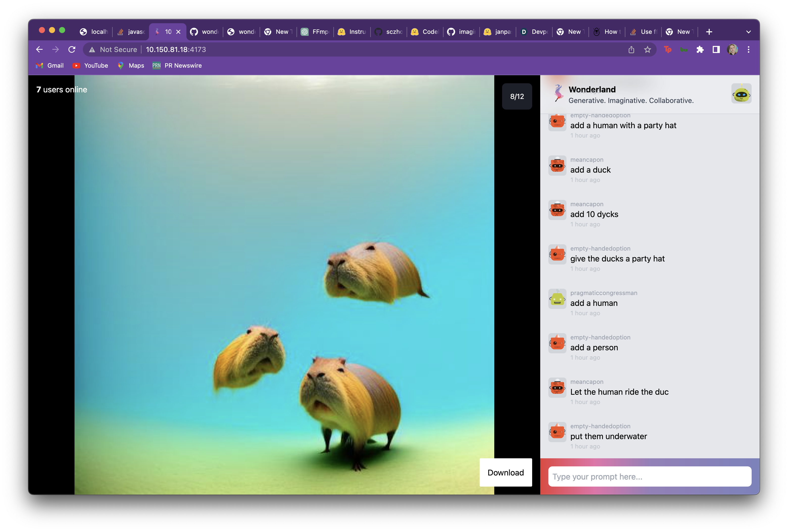Open the Chrome three-dot menu
The height and width of the screenshot is (532, 788).
(x=748, y=50)
